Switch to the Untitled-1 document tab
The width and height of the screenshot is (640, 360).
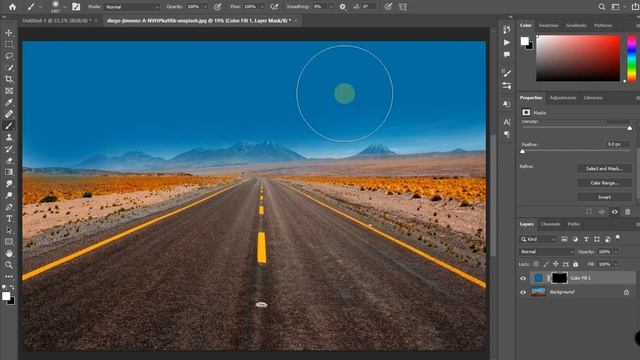coord(56,20)
